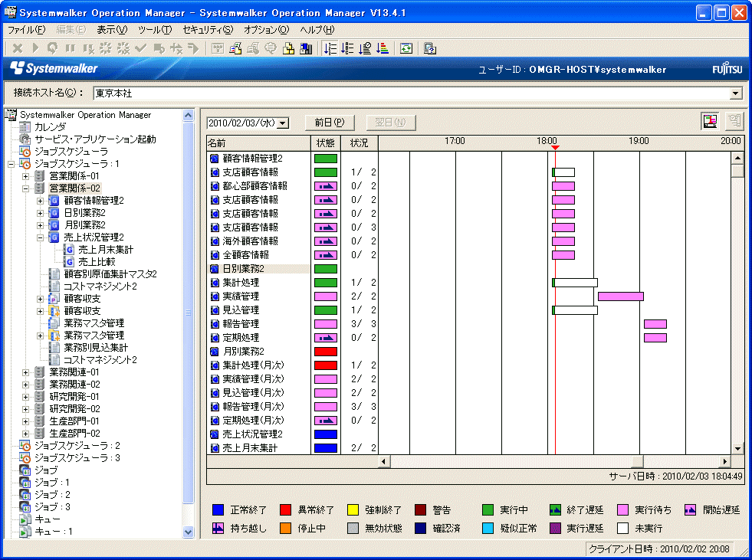The width and height of the screenshot is (752, 560).
Task: Open the ヘルプ(H) menu
Action: (317, 30)
